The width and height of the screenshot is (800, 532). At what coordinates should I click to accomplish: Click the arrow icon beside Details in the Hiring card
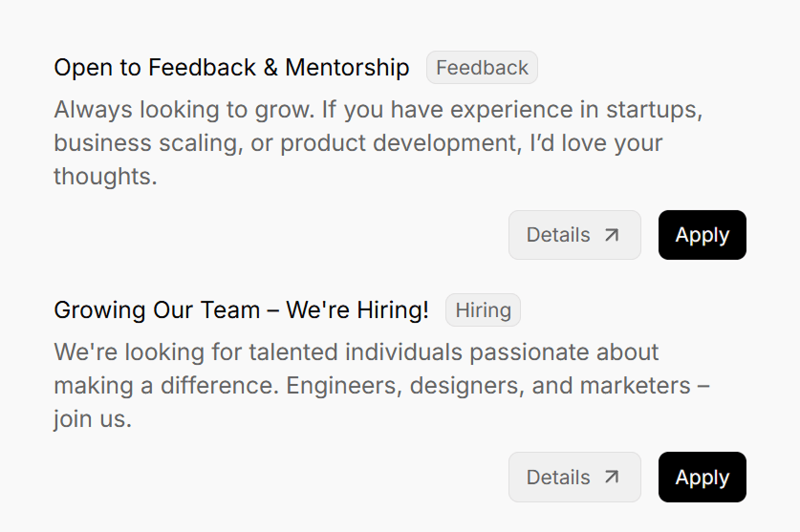[612, 478]
